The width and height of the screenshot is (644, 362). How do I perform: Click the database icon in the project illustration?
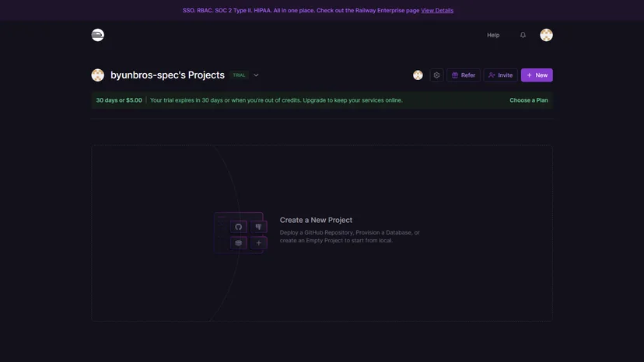coord(238,243)
